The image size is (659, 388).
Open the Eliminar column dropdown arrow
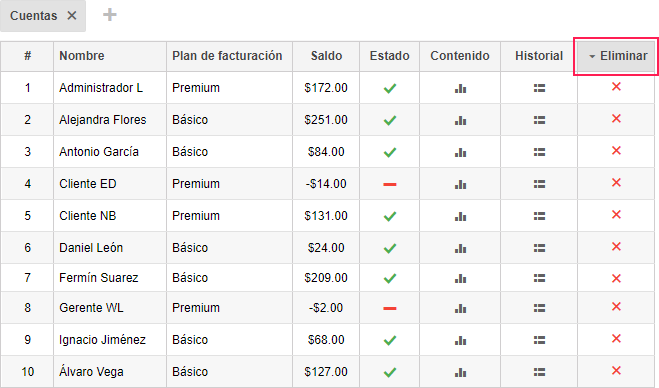point(592,56)
